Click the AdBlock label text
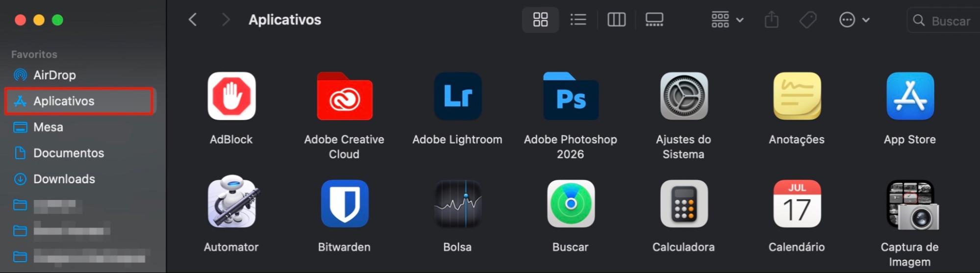 231,139
